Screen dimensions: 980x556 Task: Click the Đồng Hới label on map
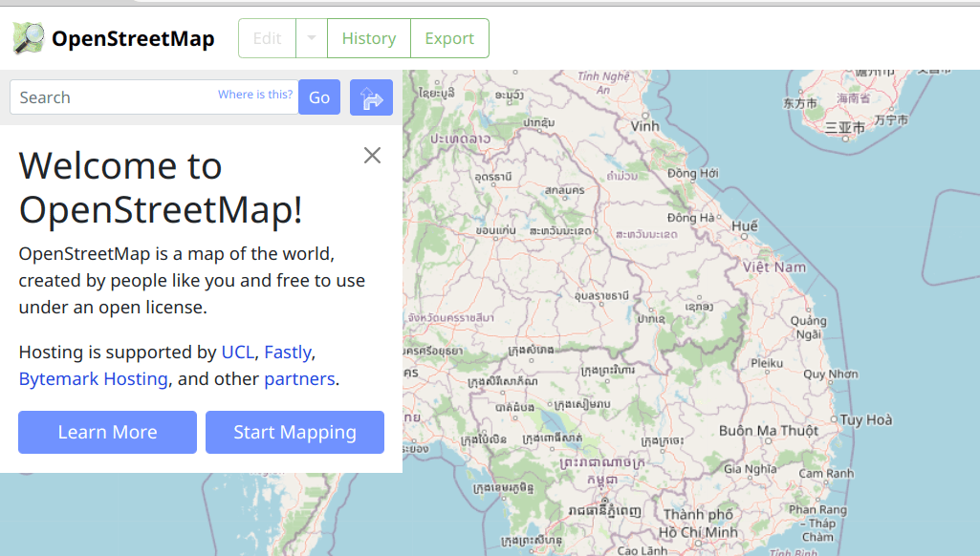click(692, 173)
